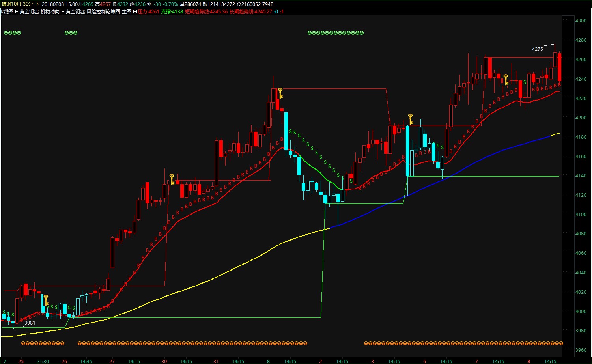Screen dimensions: 592x364
Task: Click the date 25 on the time axis
Action: coord(21,361)
